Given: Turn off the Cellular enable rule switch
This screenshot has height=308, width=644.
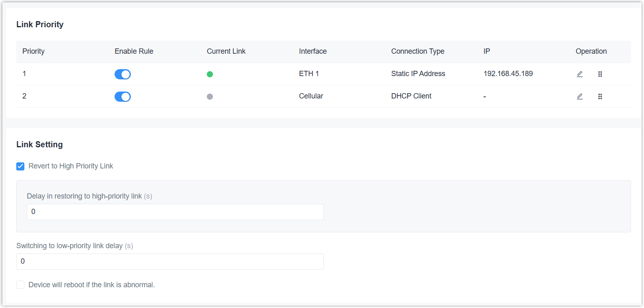Looking at the screenshot, I should pos(122,96).
